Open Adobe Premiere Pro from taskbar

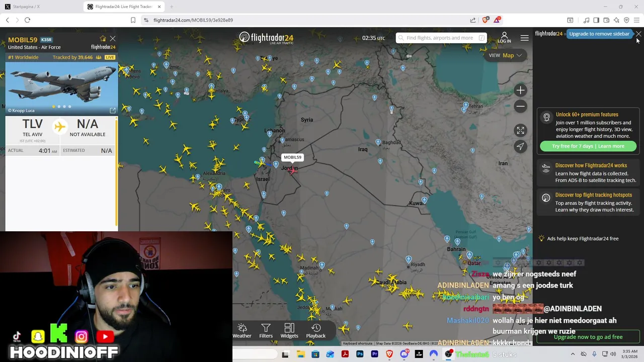coord(374,354)
